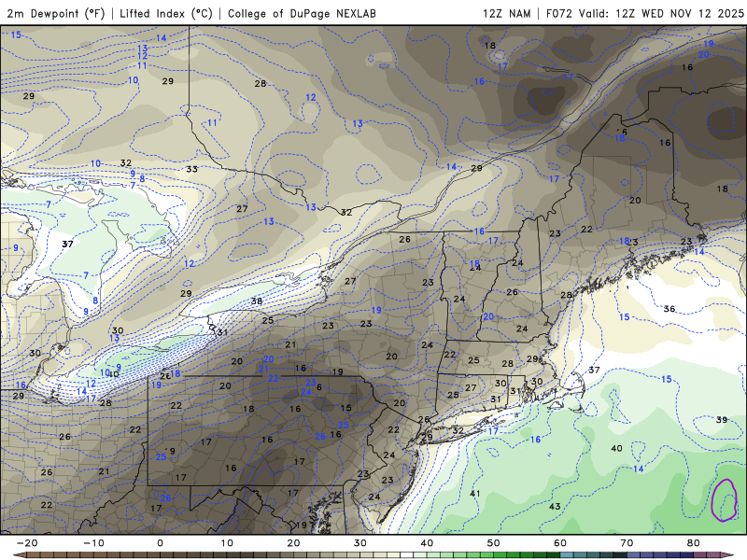Click the -10 label on the color scale
The height and width of the screenshot is (560, 747).
94,543
